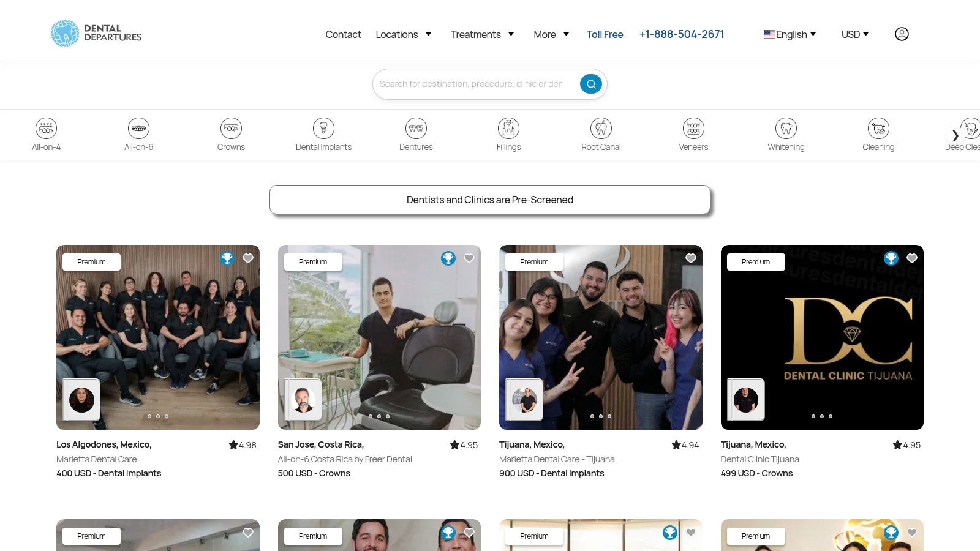Image resolution: width=980 pixels, height=551 pixels.
Task: Click the destination search input field
Action: 472,84
